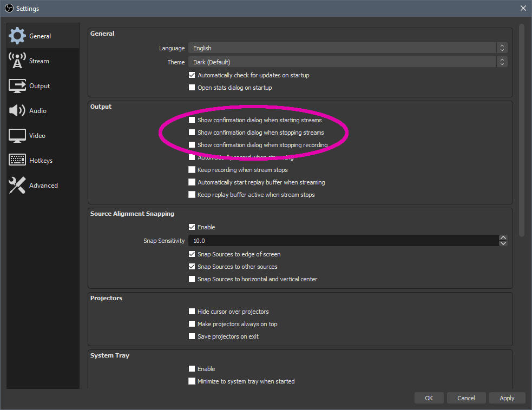Click inside the Snap Sensitivity value field
This screenshot has width=532, height=410.
pos(325,240)
